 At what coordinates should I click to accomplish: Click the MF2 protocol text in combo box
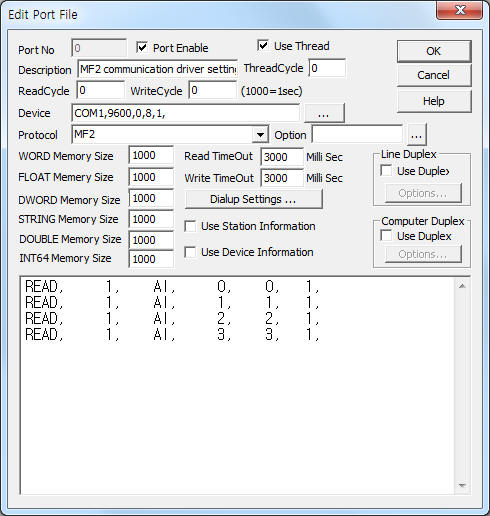[x=85, y=134]
